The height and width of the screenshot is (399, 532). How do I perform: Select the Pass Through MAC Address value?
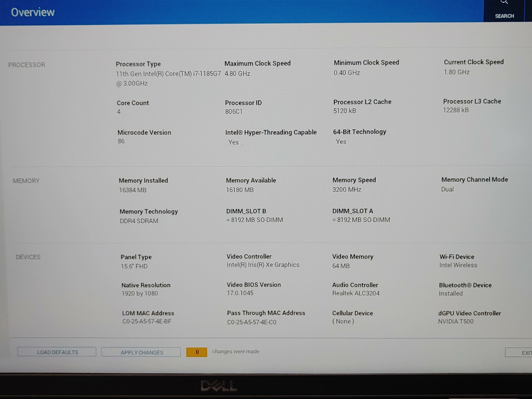click(252, 322)
